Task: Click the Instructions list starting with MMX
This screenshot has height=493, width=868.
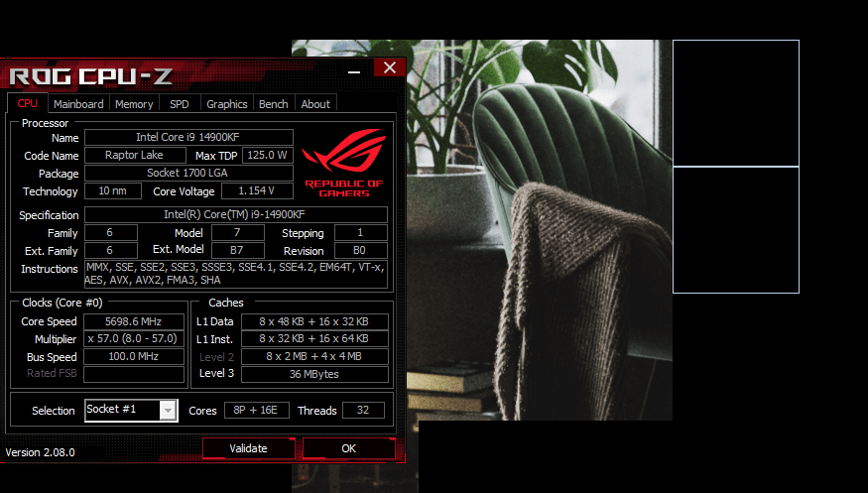Action: click(235, 274)
